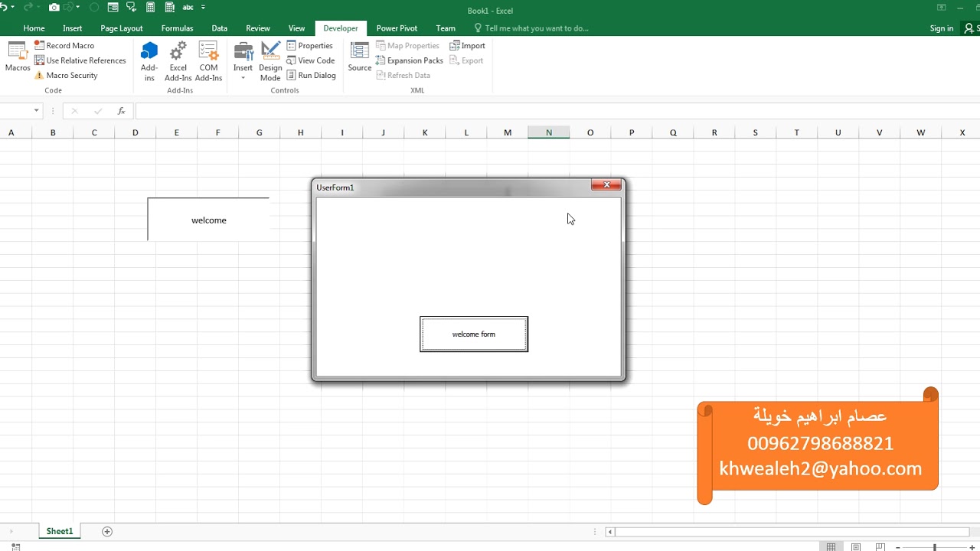Image resolution: width=980 pixels, height=551 pixels.
Task: Expand the Undo history dropdown
Action: [x=12, y=7]
